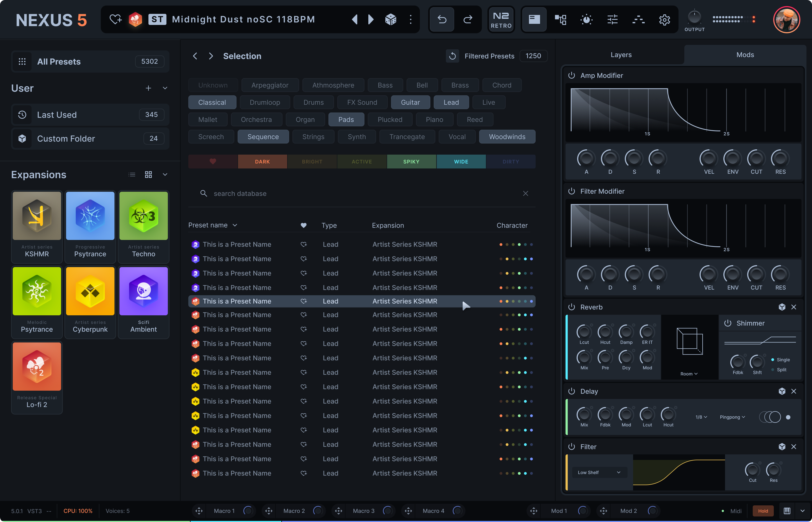Sort by Preset name column dropdown
The width and height of the screenshot is (812, 522).
[213, 225]
